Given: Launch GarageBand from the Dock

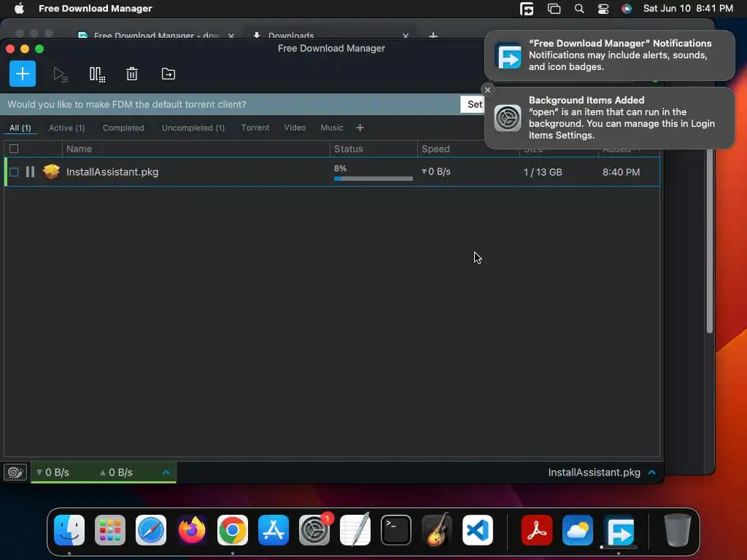Looking at the screenshot, I should pyautogui.click(x=437, y=530).
